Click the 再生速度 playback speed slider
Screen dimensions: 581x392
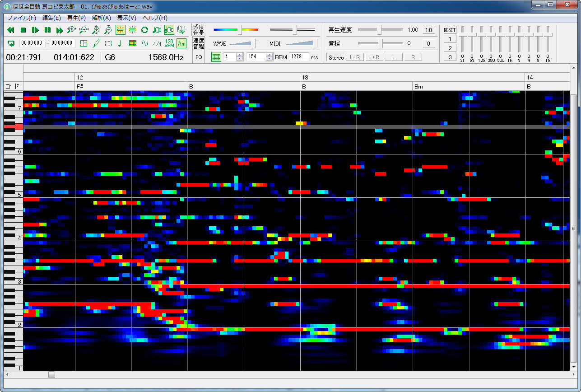pyautogui.click(x=380, y=30)
